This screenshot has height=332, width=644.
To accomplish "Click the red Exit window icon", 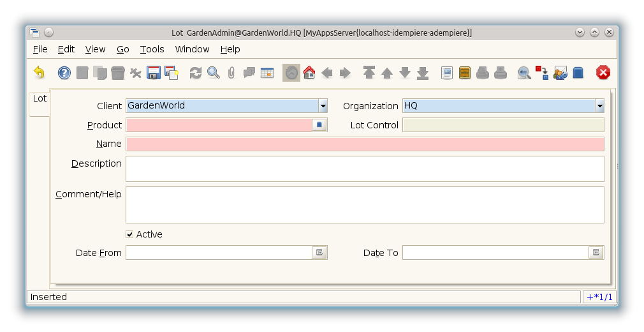I will click(x=603, y=73).
